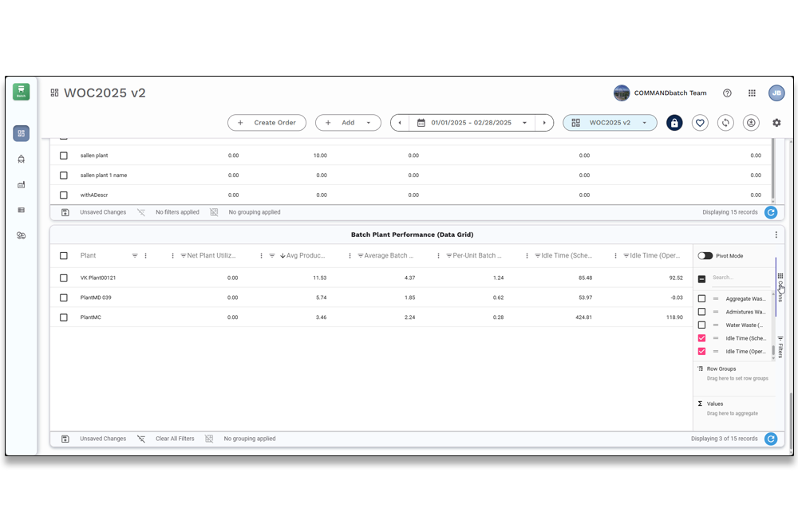Open Batch Plant Performance three-dot menu
The height and width of the screenshot is (532, 798).
point(776,234)
